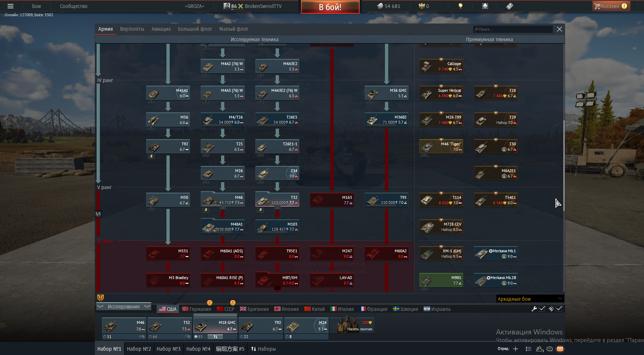Select the M36B2 vehicle in tree
This screenshot has width=644, height=355.
click(x=386, y=120)
